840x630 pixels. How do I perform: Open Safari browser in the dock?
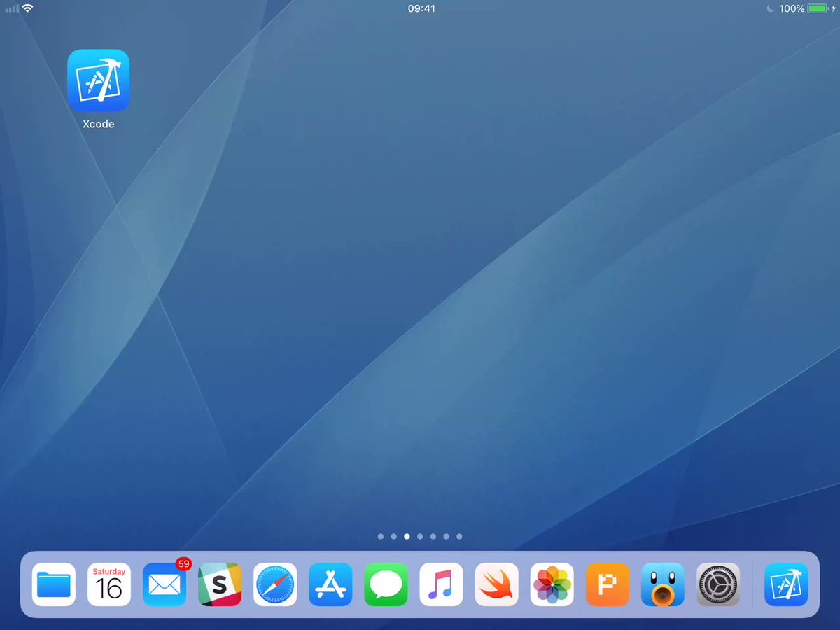(275, 584)
